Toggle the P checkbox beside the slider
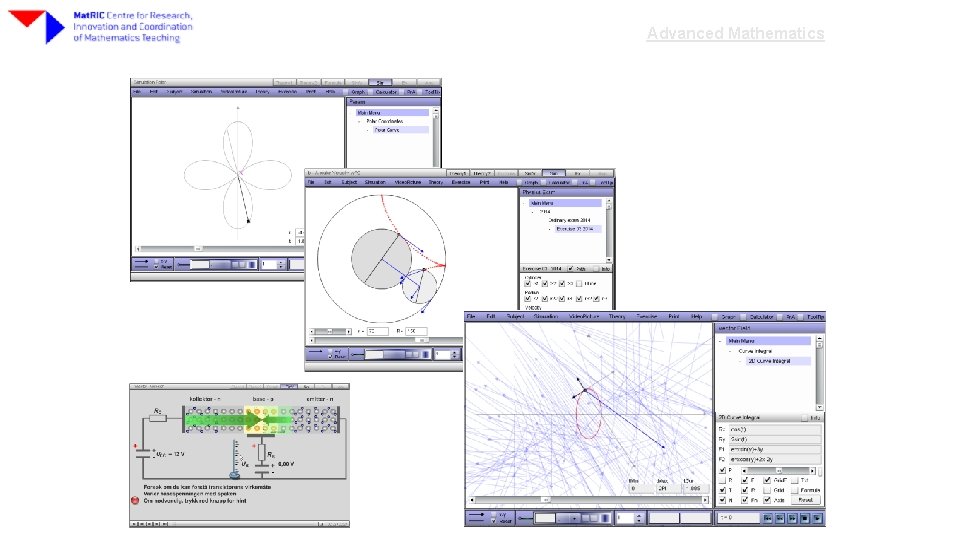Screen dimensions: 960x540 tap(722, 470)
